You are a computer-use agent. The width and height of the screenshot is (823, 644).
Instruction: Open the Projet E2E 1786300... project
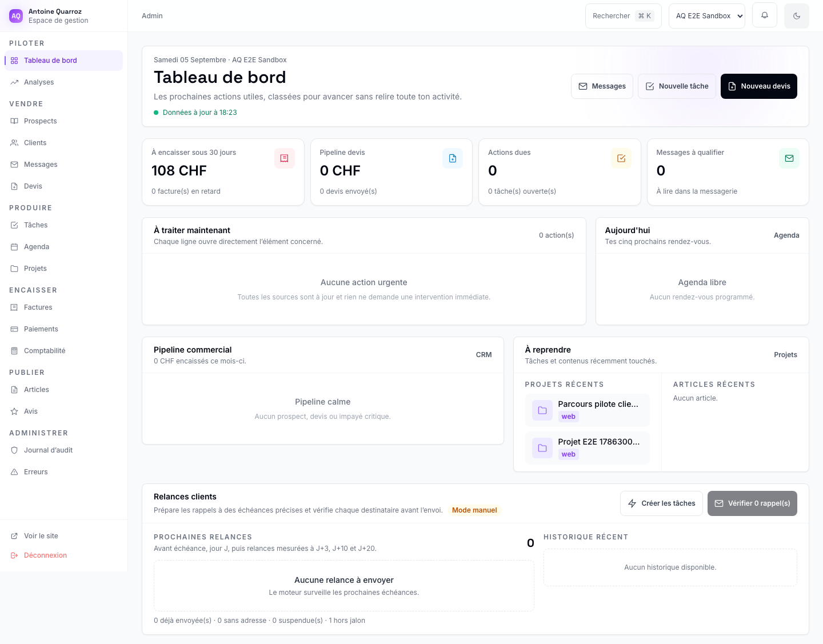[x=588, y=448]
